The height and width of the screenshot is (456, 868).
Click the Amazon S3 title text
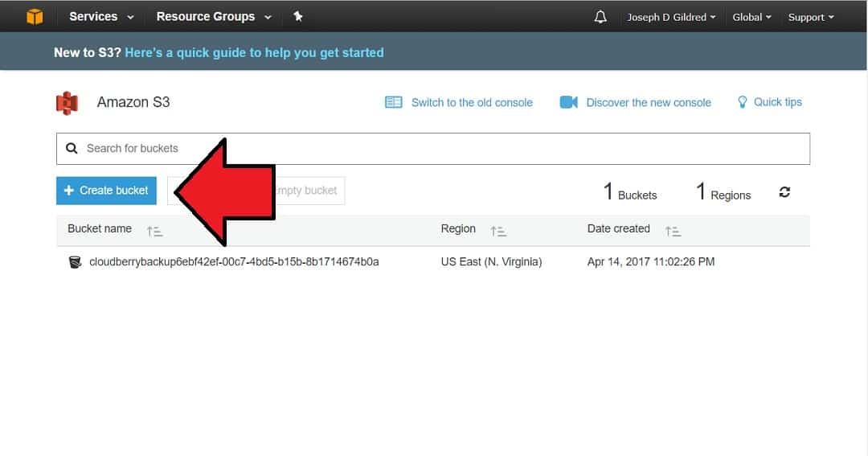[x=133, y=102]
